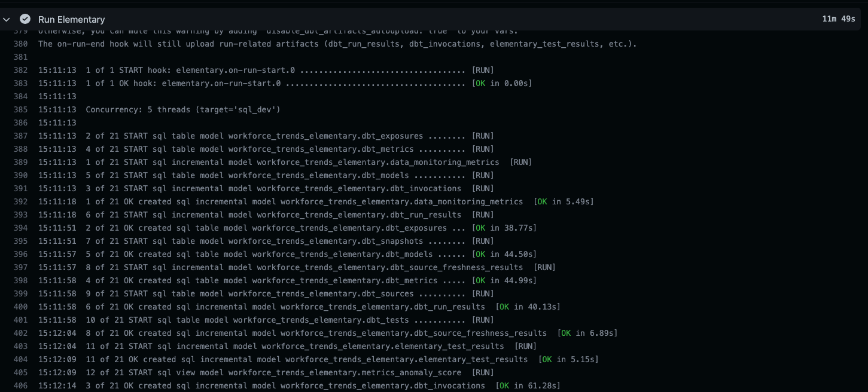Click the Concurrency: 5 threads log line
The image size is (868, 392).
click(159, 109)
